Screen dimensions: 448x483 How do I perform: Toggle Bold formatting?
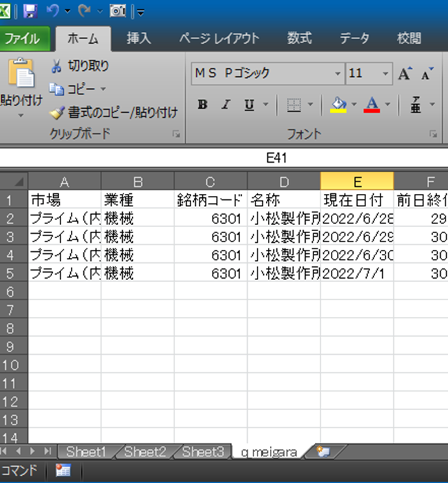point(202,104)
